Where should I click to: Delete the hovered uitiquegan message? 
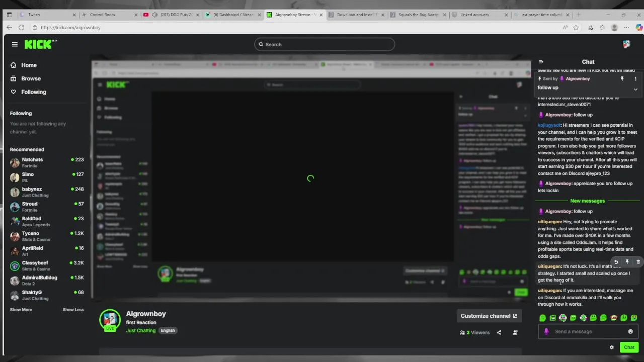point(638,262)
